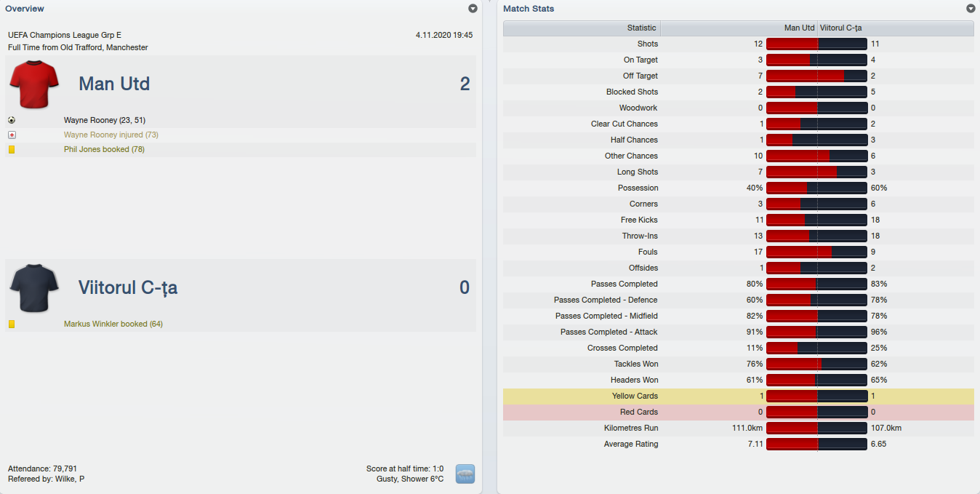
Task: Click the goal ball icon beside Wayne Rooney
Action: 12,120
